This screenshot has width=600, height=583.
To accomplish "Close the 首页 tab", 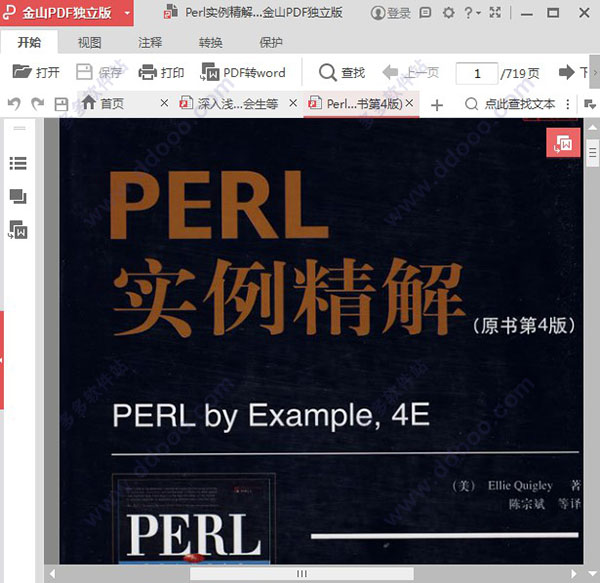I will (164, 103).
